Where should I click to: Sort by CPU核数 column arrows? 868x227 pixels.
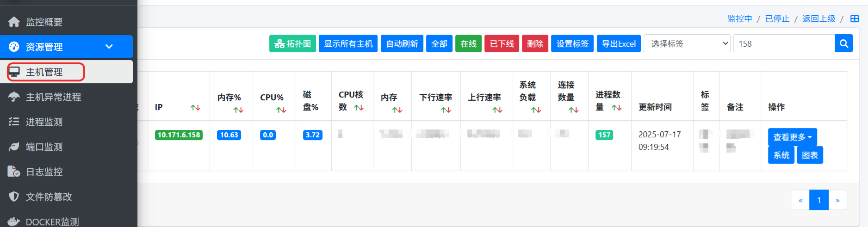(x=359, y=107)
